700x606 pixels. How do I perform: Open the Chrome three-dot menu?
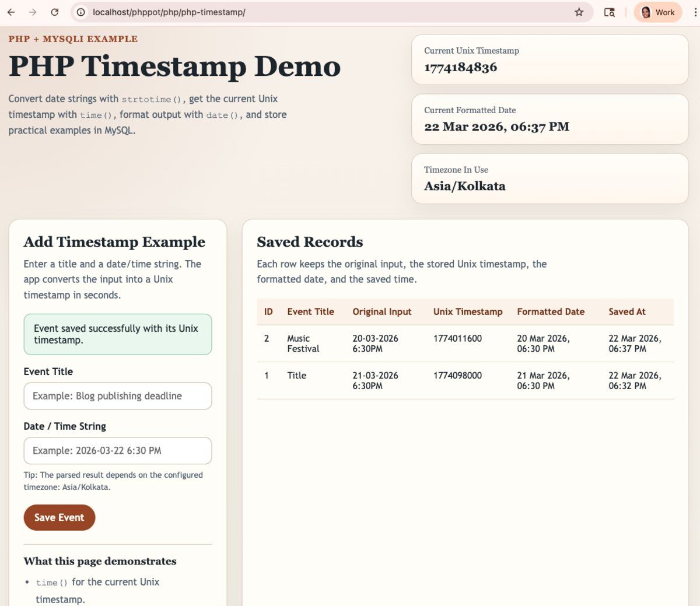pos(695,12)
